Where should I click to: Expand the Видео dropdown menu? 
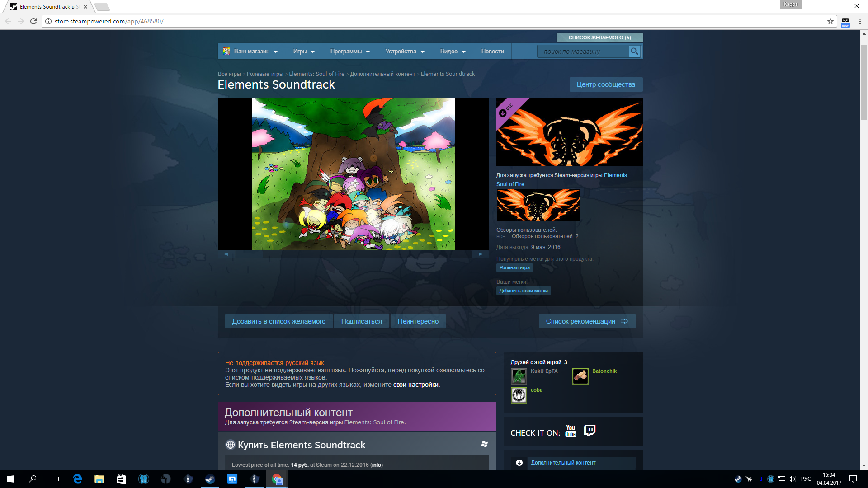[x=453, y=52]
